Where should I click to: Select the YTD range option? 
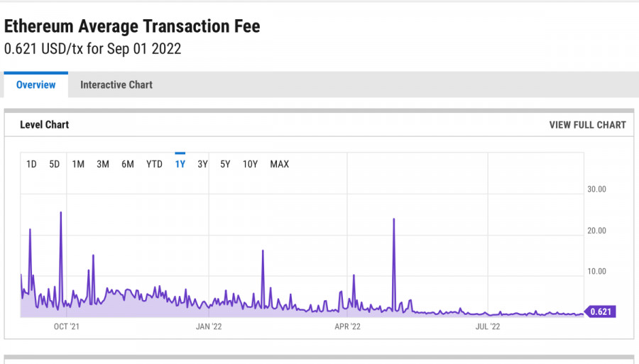[154, 165]
